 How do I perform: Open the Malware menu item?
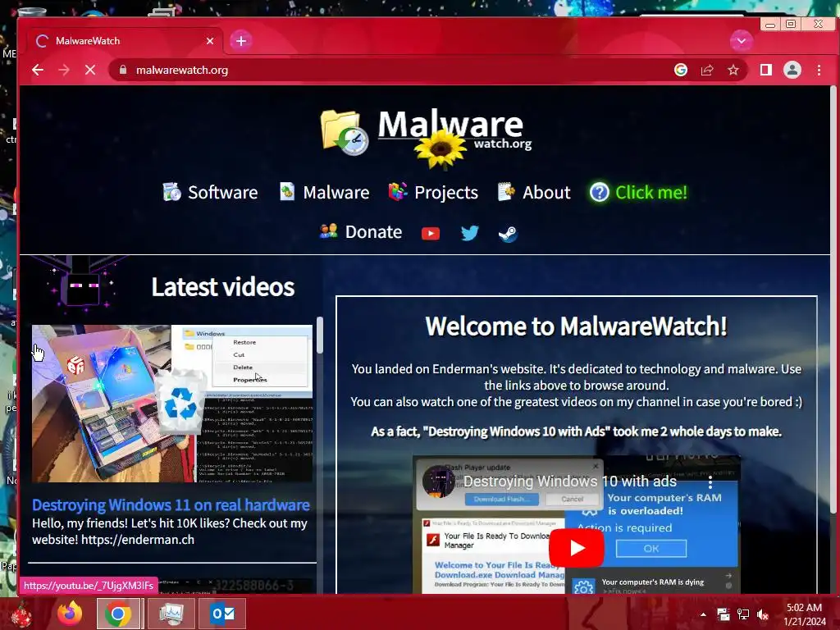click(324, 192)
